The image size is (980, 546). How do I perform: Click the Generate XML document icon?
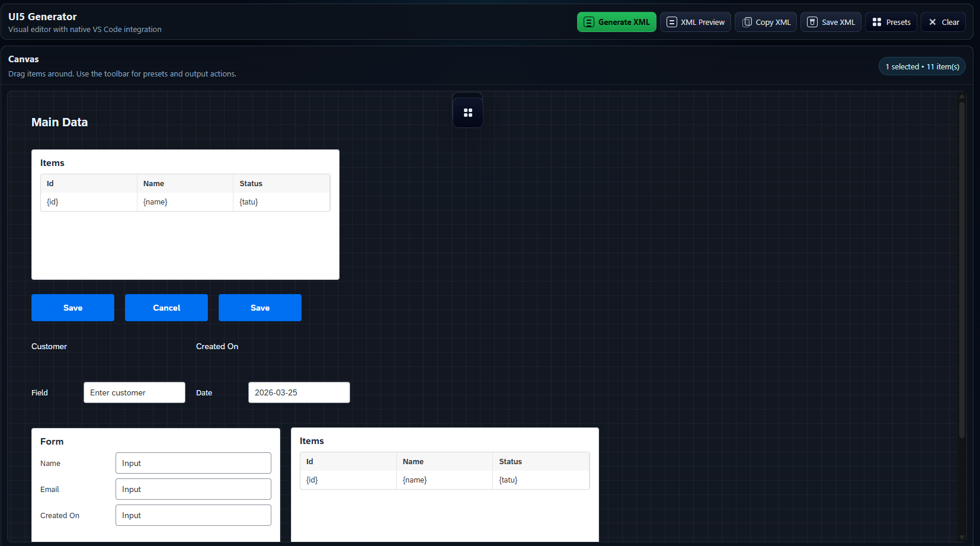pos(589,22)
